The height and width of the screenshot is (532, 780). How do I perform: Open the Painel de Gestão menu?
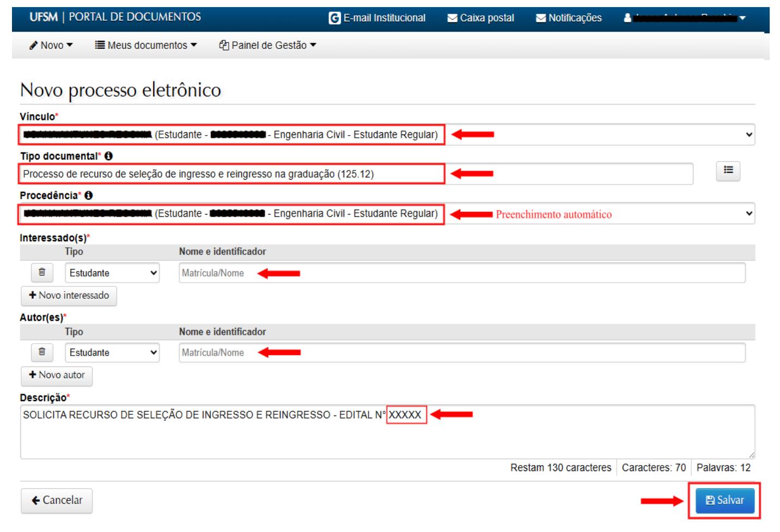tap(267, 45)
